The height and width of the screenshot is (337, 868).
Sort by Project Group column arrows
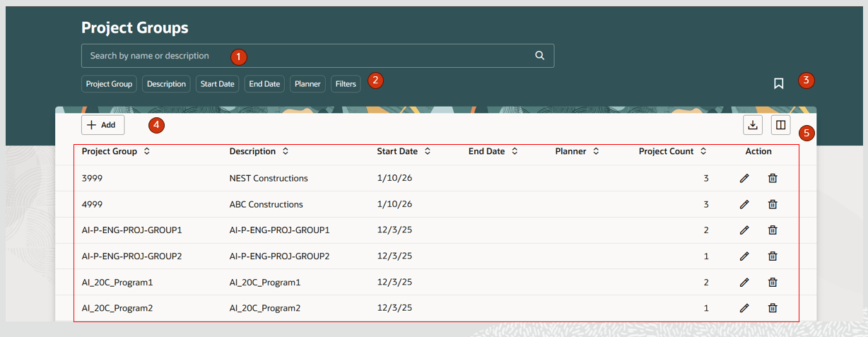point(146,151)
